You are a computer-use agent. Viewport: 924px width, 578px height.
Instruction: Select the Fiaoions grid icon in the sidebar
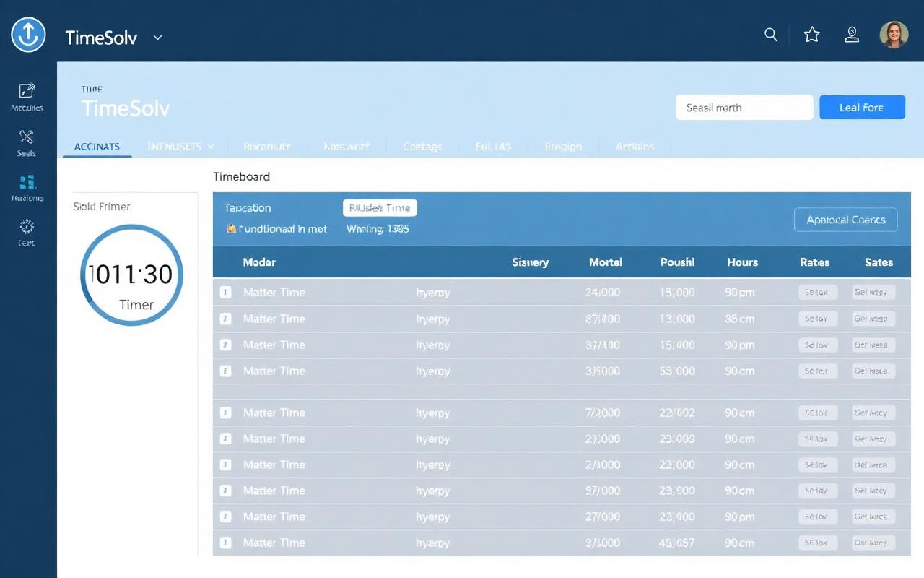(x=27, y=188)
